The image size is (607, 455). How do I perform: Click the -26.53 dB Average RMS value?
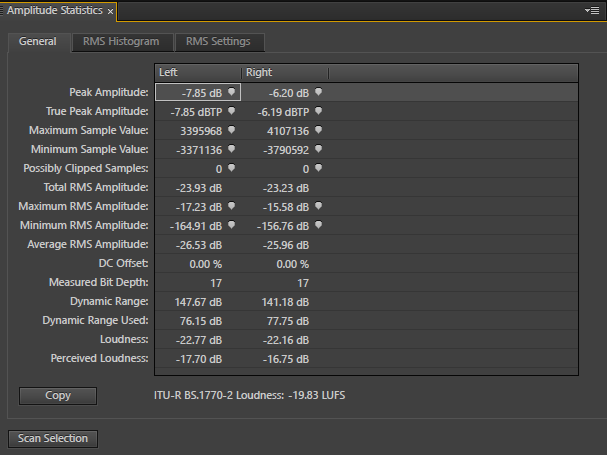click(x=199, y=245)
